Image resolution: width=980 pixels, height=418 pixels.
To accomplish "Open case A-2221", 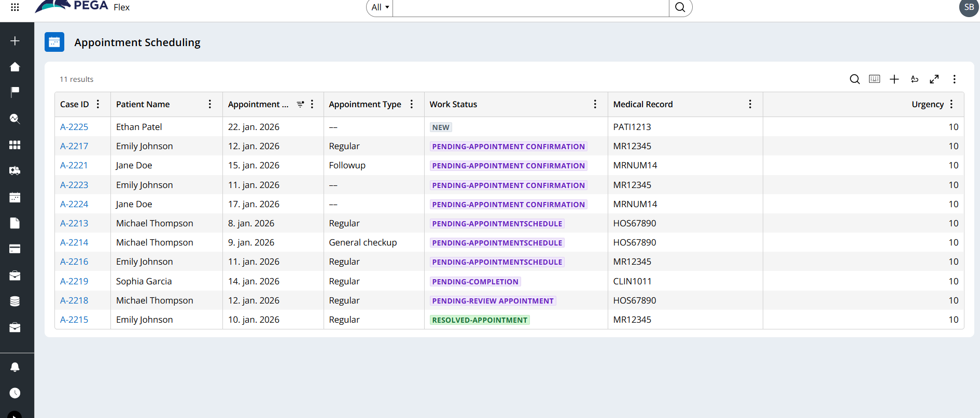I will [x=74, y=165].
